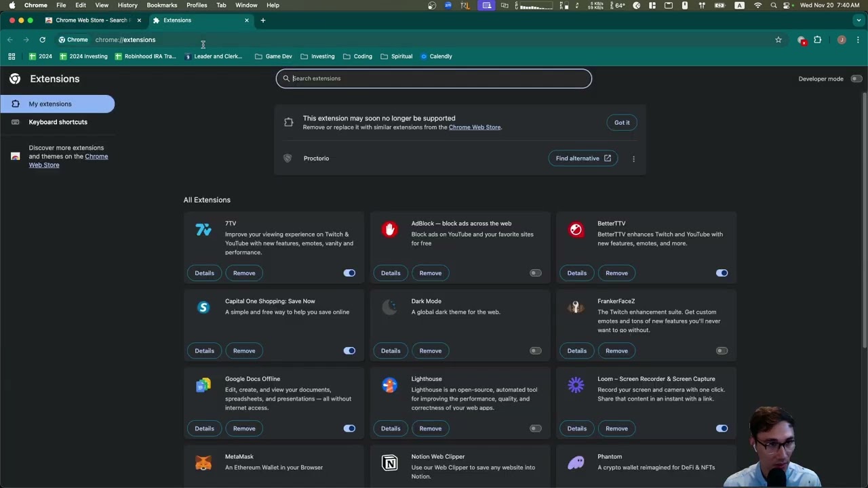Open the Bookmarks menu
Viewport: 868px width, 488px height.
click(162, 5)
